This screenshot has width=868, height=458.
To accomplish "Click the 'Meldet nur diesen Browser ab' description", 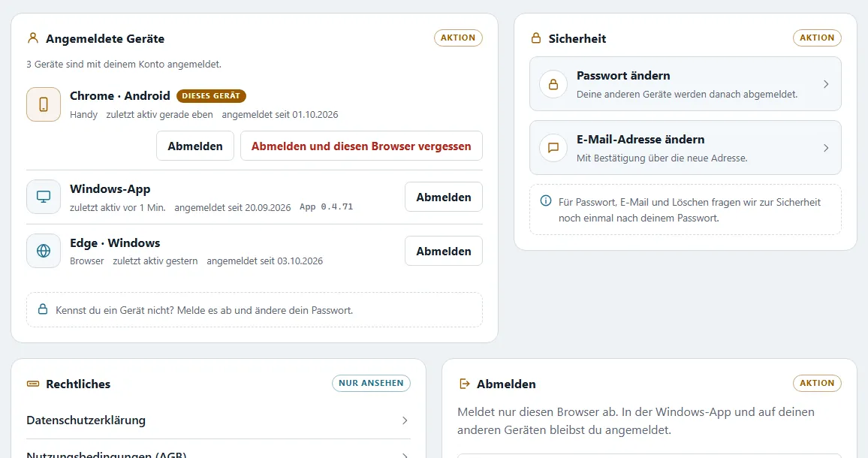I will click(636, 421).
